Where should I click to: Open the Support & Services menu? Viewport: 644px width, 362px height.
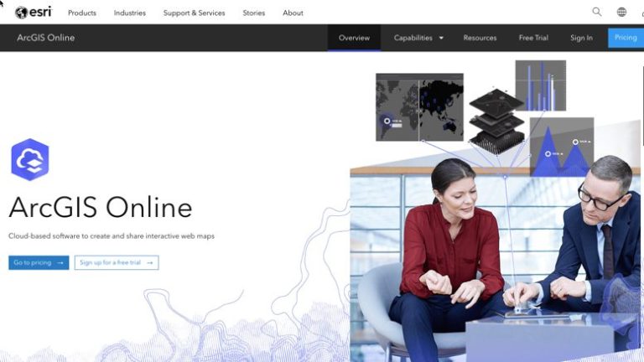coord(195,13)
